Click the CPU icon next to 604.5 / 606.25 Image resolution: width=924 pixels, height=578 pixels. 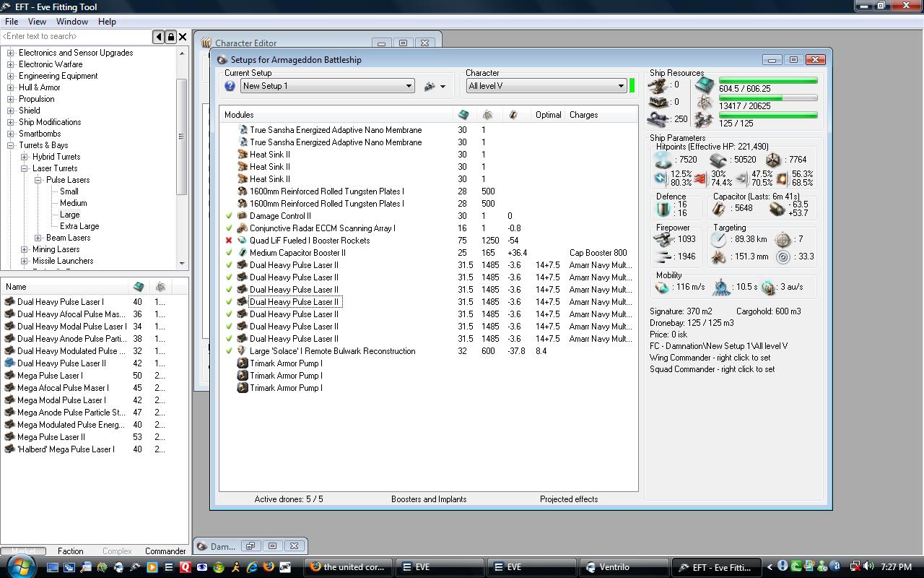[x=705, y=85]
